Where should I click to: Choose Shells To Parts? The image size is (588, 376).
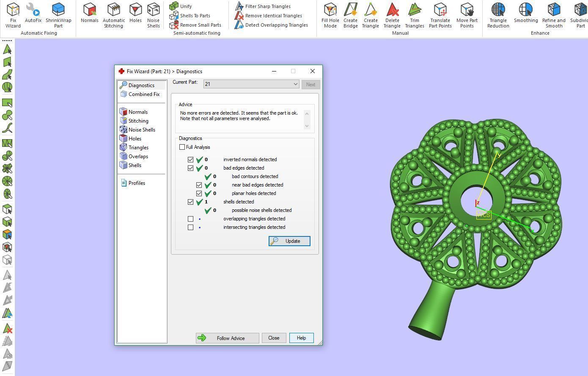pos(190,16)
